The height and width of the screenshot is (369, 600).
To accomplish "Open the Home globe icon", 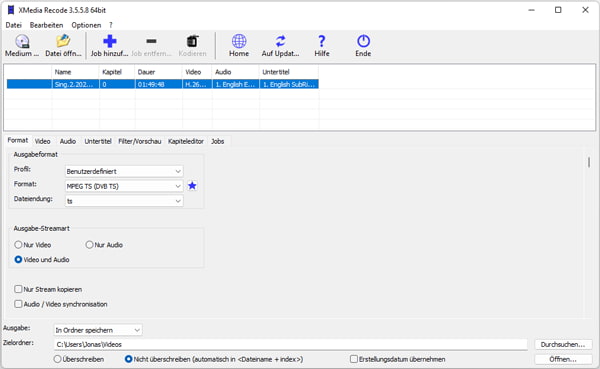I will pyautogui.click(x=239, y=41).
